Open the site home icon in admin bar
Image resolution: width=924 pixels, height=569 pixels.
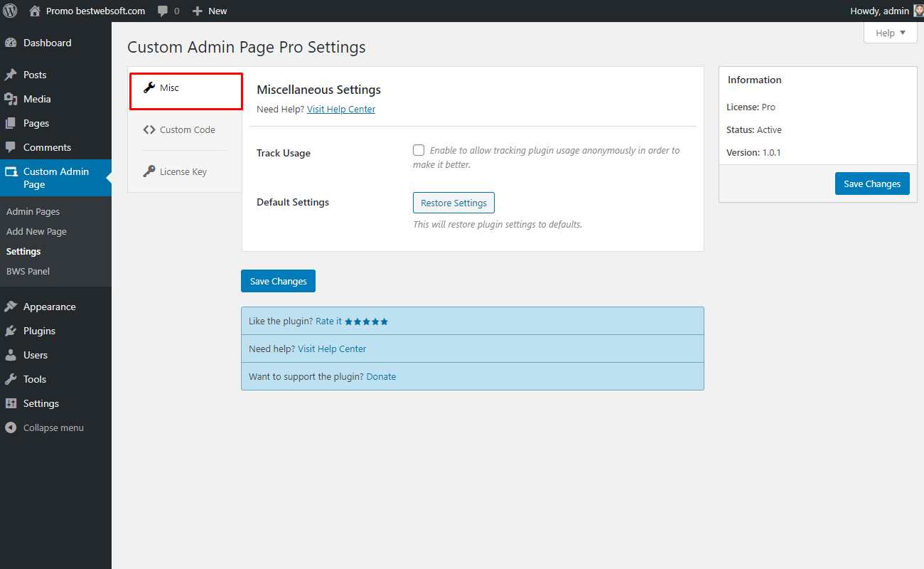(35, 11)
